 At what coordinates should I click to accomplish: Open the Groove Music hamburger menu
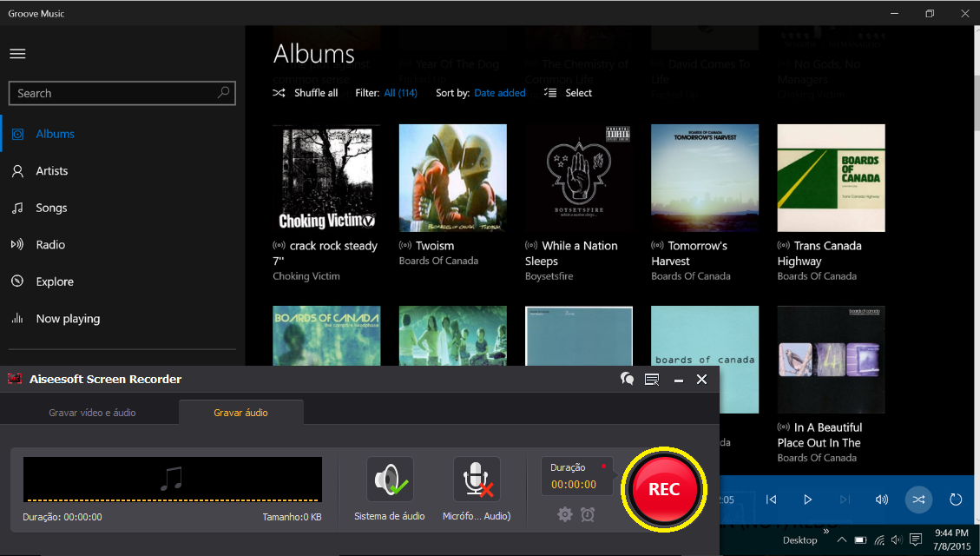pyautogui.click(x=17, y=54)
